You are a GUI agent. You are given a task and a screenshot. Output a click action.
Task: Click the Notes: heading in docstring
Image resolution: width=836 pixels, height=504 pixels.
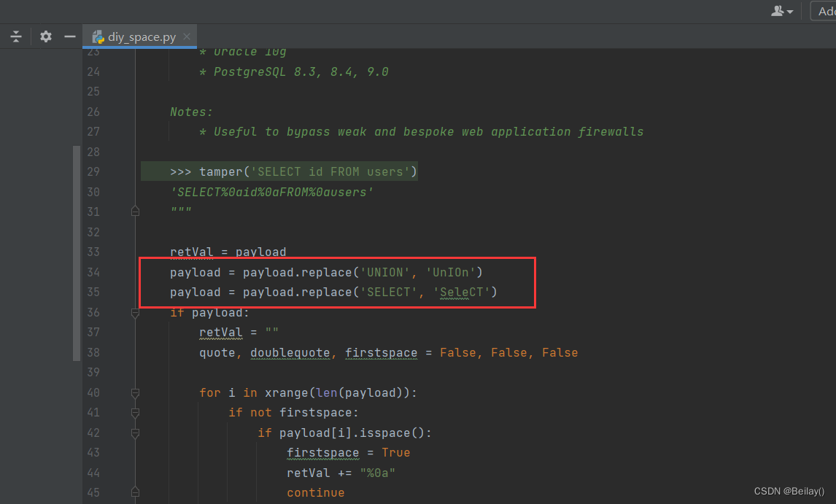191,112
